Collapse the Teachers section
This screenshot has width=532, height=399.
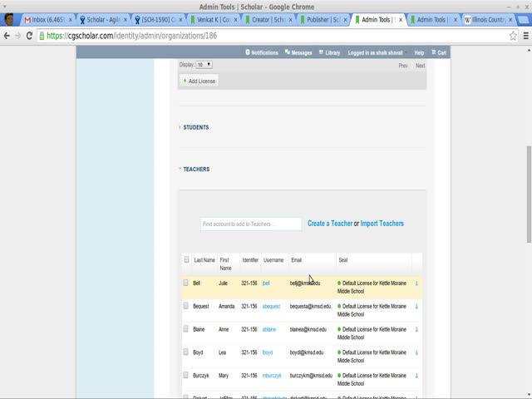(195, 170)
